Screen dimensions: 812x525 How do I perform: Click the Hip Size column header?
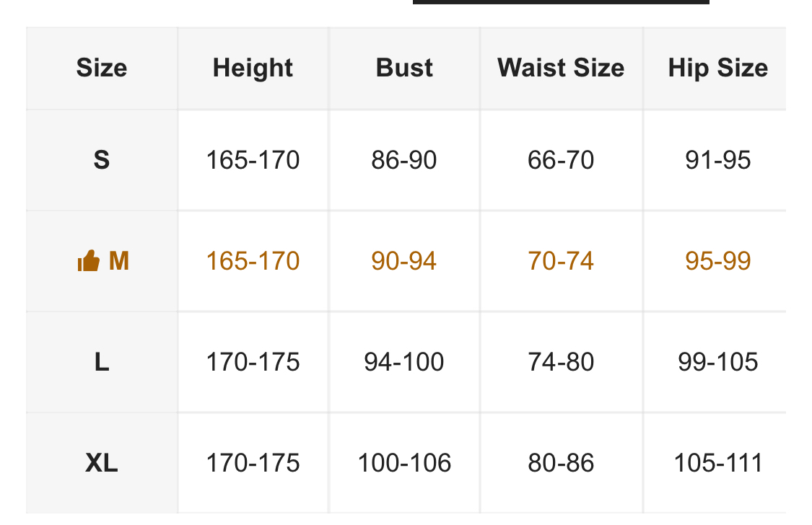click(x=717, y=68)
